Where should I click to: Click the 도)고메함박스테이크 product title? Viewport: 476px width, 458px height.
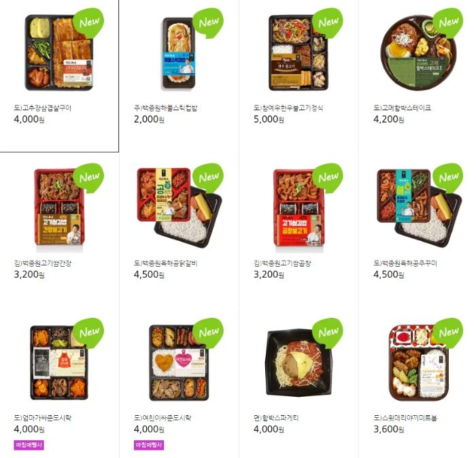coord(403,108)
